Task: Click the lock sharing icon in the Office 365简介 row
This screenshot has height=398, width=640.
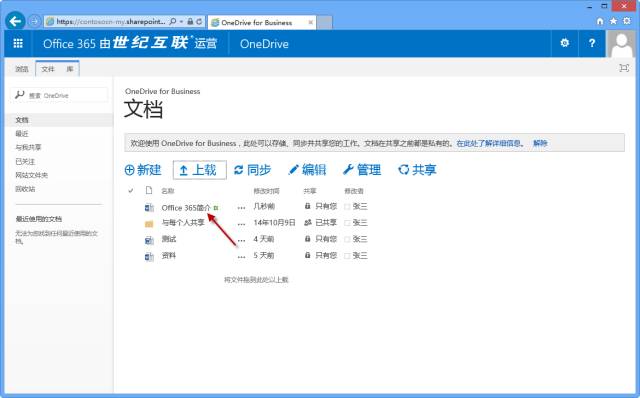Action: [307, 206]
